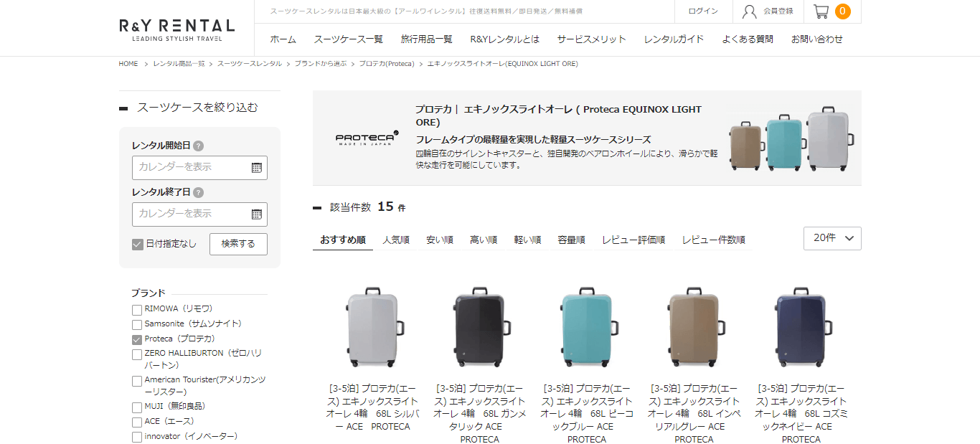
Task: Click the レンタル開始日 date input field
Action: [199, 167]
